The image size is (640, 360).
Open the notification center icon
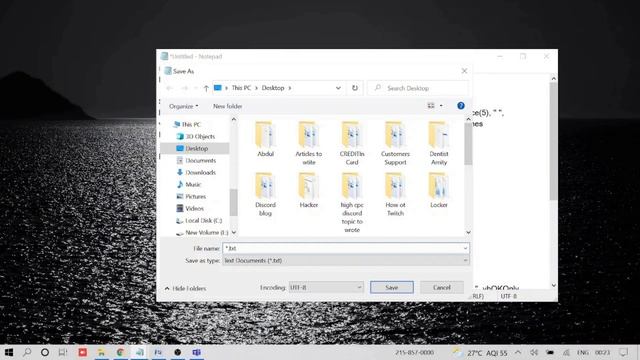[624, 352]
